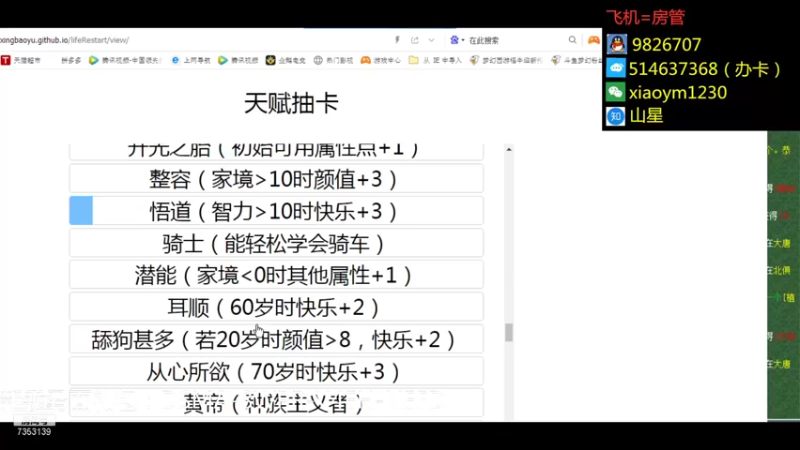Open the 热门影视 bookmark
The height and width of the screenshot is (450, 800).
coord(333,60)
